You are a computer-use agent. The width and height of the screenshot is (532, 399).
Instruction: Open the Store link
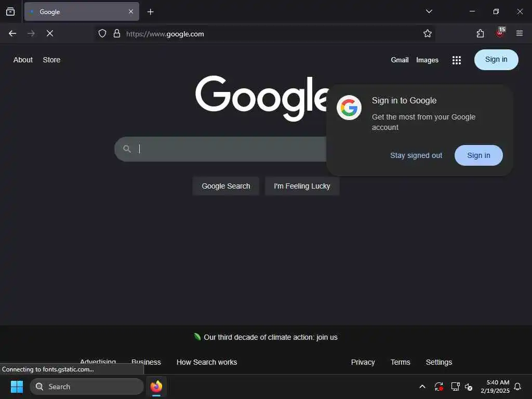tap(51, 60)
